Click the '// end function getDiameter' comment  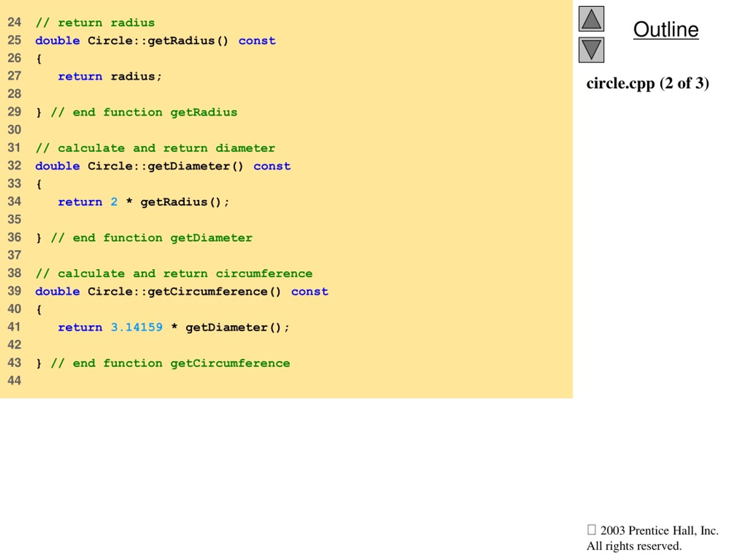pos(151,238)
